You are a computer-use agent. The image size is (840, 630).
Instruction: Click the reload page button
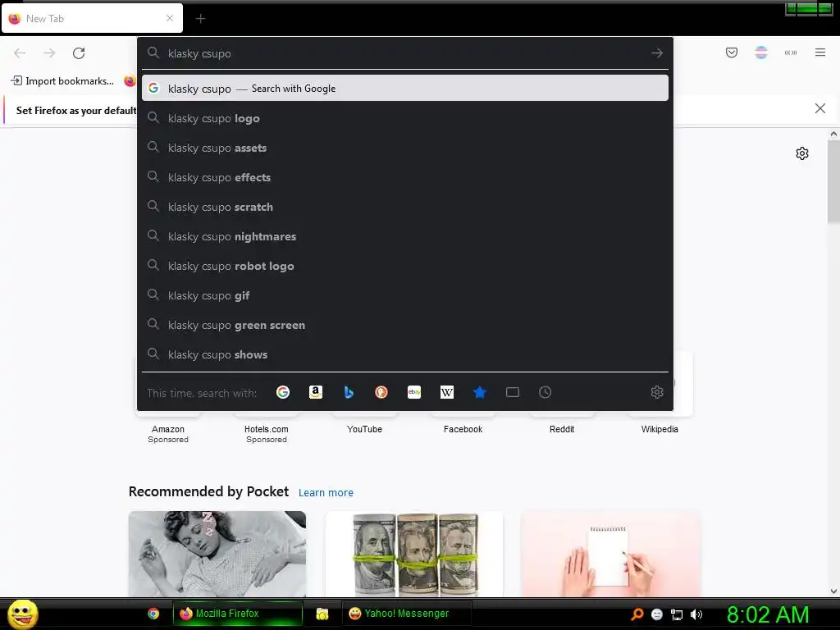coord(79,53)
